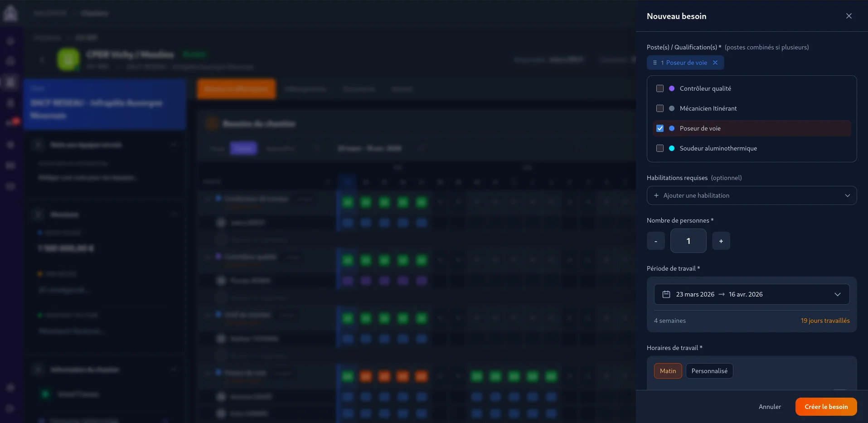Uncheck the Poseur de voie checkbox
Screen dimensions: 868x423
pos(660,128)
